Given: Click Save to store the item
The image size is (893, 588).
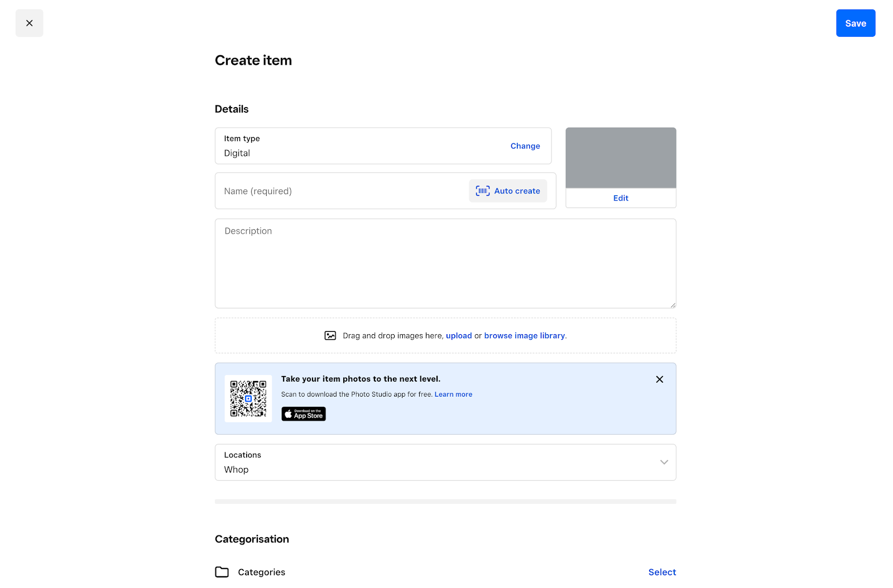Looking at the screenshot, I should click(855, 23).
